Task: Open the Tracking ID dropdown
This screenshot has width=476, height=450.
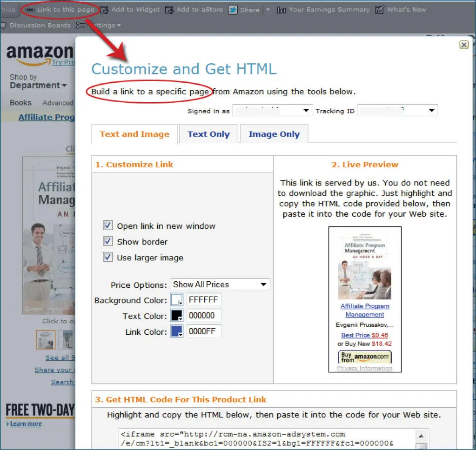Action: click(x=397, y=111)
